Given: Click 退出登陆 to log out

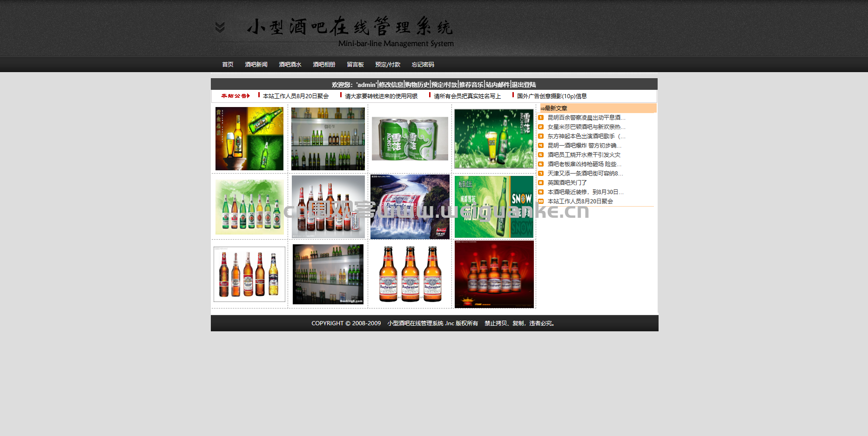Looking at the screenshot, I should 524,85.
